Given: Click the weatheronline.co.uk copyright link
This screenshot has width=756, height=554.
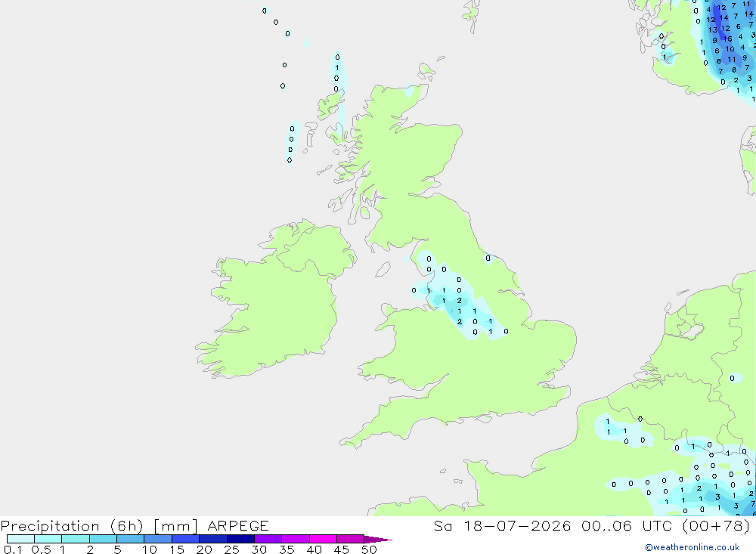Looking at the screenshot, I should pyautogui.click(x=692, y=547).
